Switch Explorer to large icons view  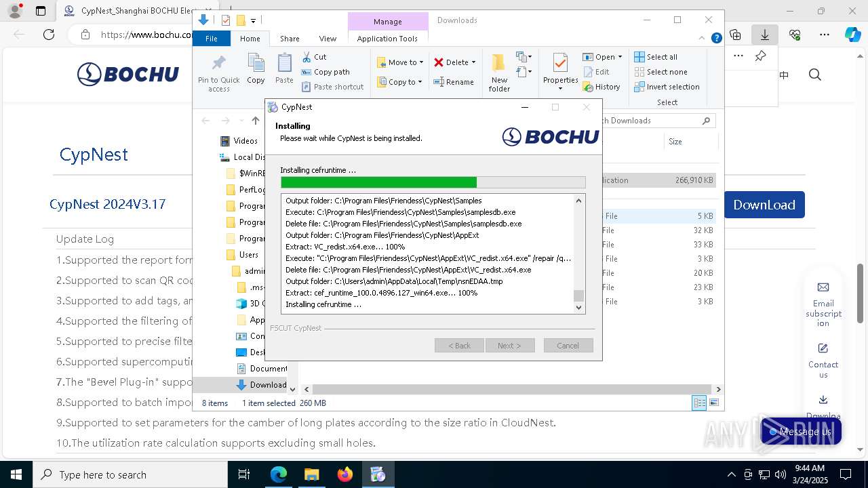tap(713, 403)
